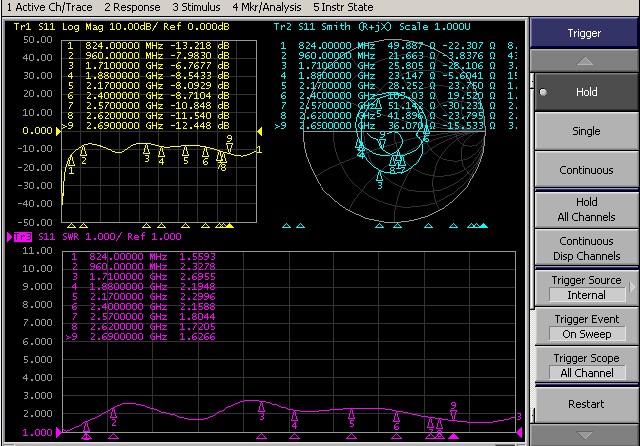This screenshot has width=640, height=446.
Task: Click the magenta 1.000 reference level arrow
Action: (58, 432)
